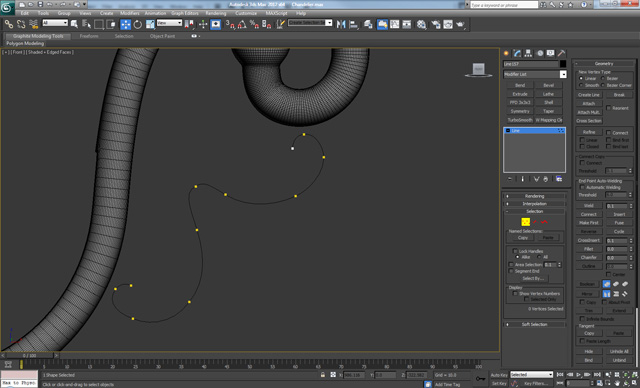Click the Go to Start playback button

pyautogui.click(x=560, y=374)
